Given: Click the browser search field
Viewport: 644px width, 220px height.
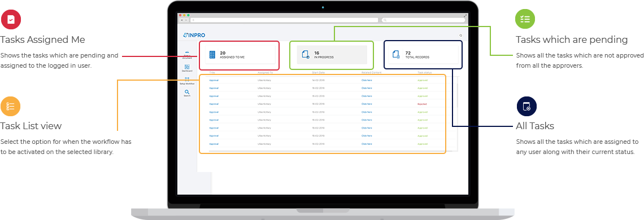Looking at the screenshot, I should pyautogui.click(x=424, y=20).
